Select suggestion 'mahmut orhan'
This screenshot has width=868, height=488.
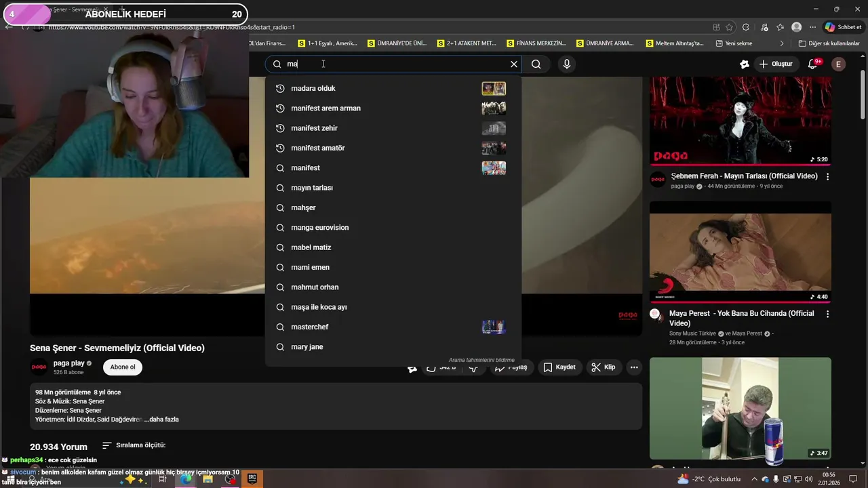(393, 287)
